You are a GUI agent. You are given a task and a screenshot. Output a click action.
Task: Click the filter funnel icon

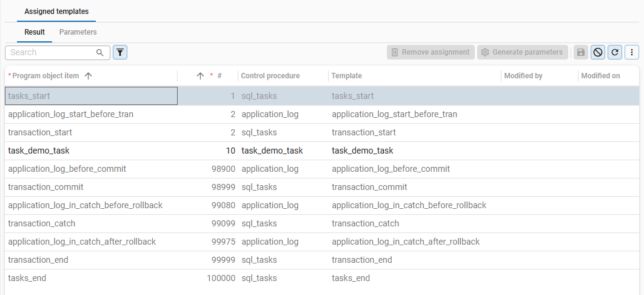[x=120, y=53]
